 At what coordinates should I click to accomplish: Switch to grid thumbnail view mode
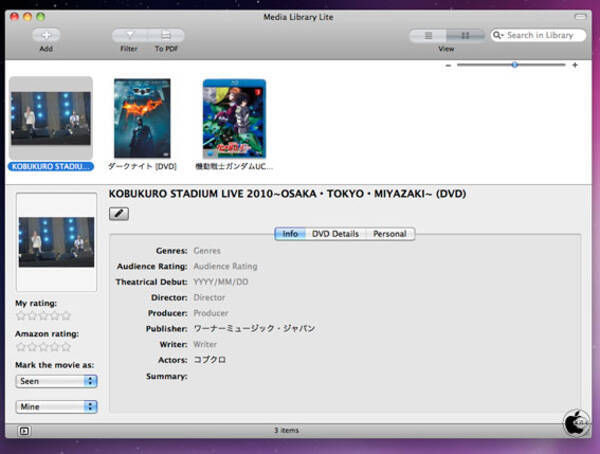point(465,36)
